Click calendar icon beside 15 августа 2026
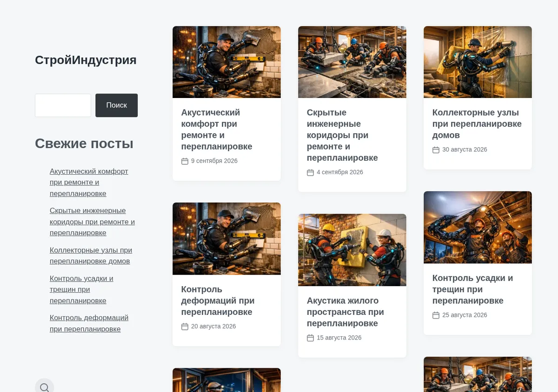Viewport: 558px width, 392px height. pos(310,338)
